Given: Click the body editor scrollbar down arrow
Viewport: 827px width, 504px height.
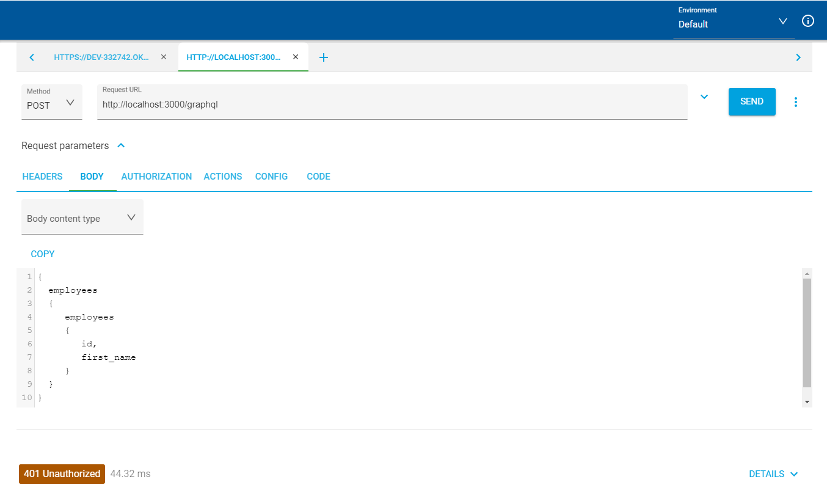Looking at the screenshot, I should (x=807, y=401).
